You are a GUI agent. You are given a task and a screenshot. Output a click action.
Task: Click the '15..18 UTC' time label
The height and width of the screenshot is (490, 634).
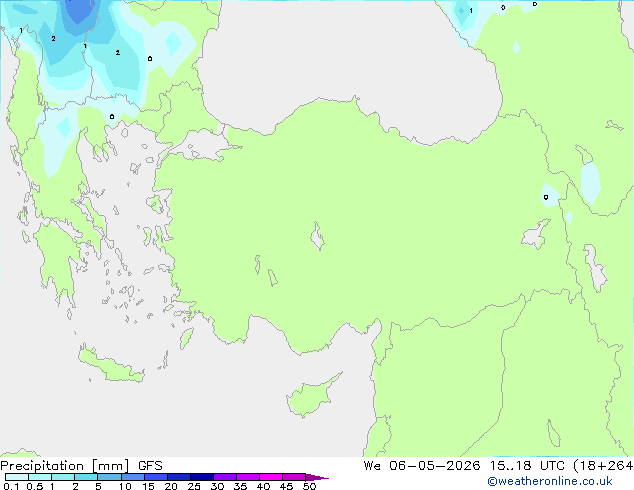click(x=527, y=466)
